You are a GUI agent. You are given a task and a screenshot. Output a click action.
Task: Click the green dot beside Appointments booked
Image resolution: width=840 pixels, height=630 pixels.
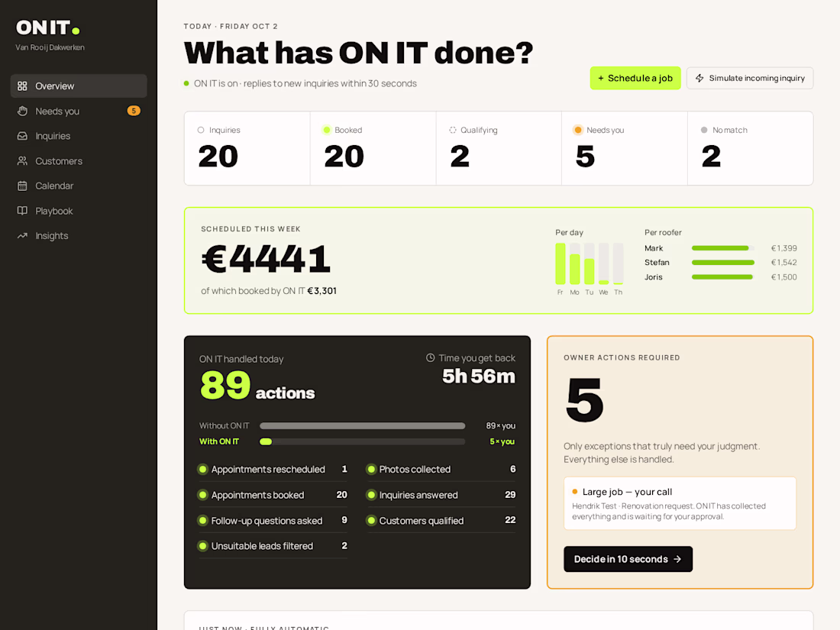[x=202, y=495]
